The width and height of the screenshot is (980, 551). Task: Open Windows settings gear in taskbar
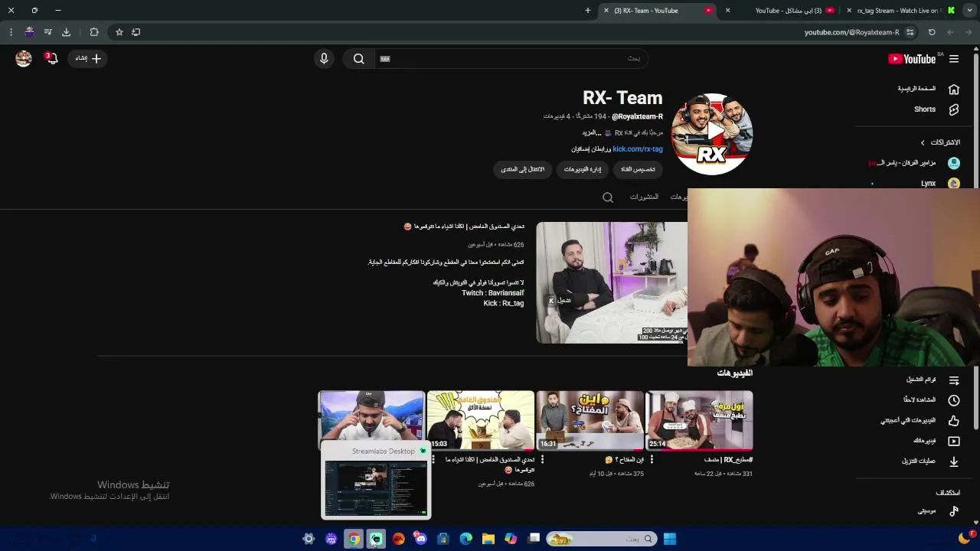click(x=309, y=539)
